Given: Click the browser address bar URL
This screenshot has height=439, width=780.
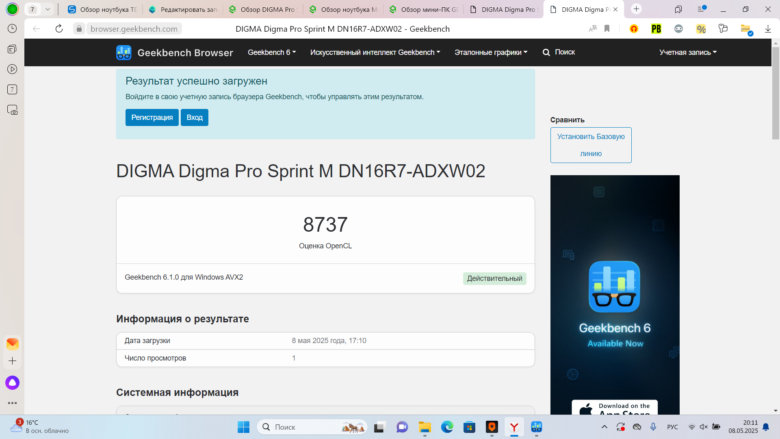Looking at the screenshot, I should tap(134, 29).
